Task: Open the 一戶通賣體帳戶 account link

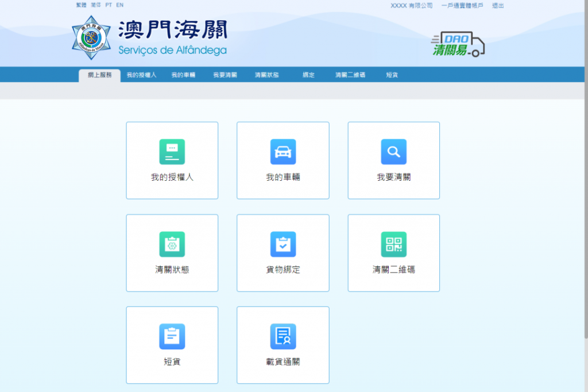Action: point(462,6)
